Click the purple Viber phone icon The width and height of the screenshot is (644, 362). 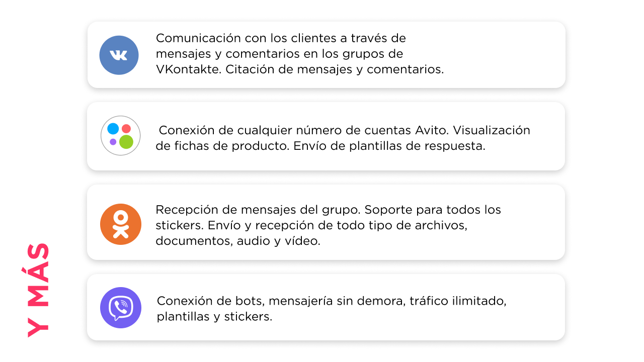[120, 308]
